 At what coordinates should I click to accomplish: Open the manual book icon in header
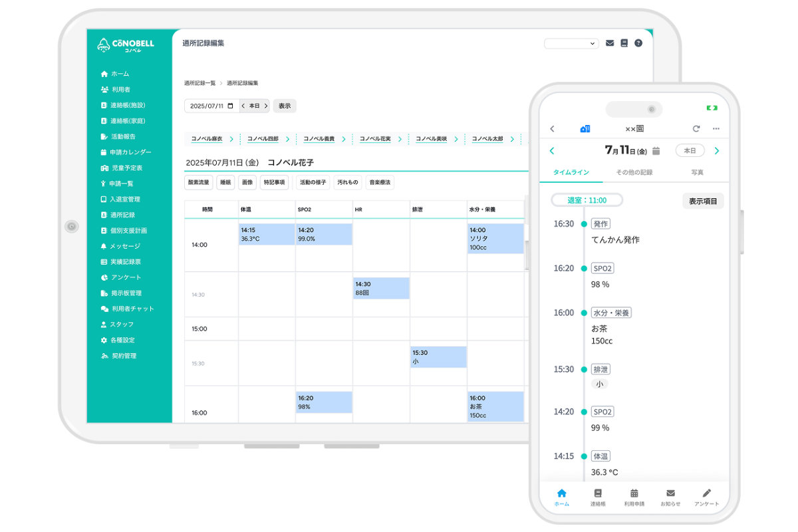624,43
